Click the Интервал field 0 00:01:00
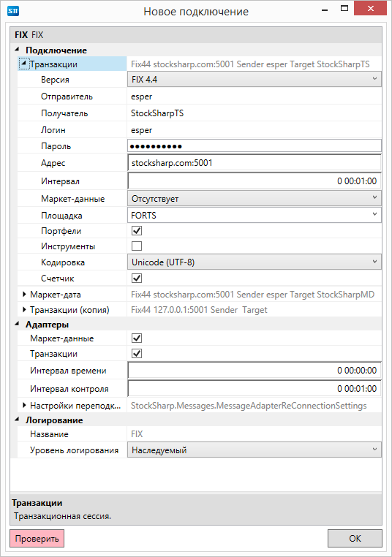Image resolution: width=392 pixels, height=557 pixels. [254, 181]
